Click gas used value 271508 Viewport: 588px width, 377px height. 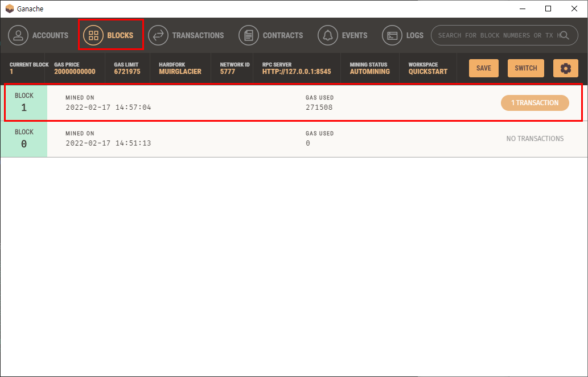click(x=319, y=107)
